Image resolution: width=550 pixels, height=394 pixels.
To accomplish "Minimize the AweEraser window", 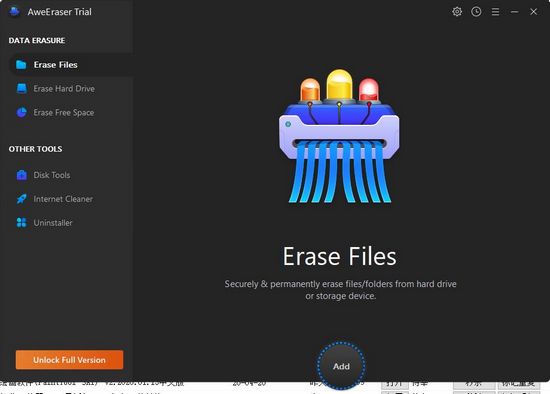I will click(x=515, y=12).
